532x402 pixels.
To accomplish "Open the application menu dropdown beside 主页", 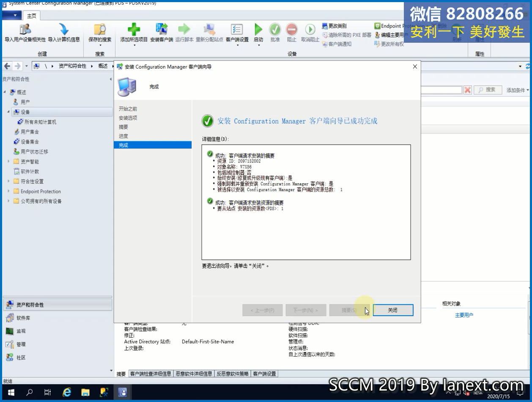I will [13, 16].
